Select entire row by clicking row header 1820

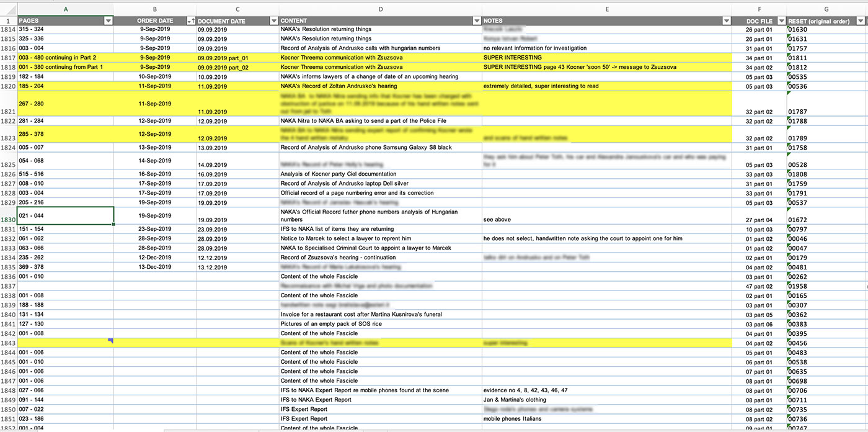coord(8,86)
